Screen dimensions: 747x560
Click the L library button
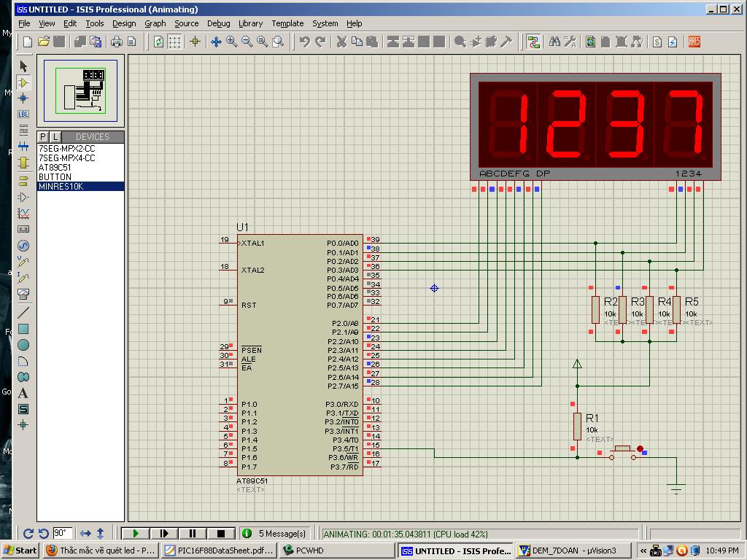pos(55,137)
